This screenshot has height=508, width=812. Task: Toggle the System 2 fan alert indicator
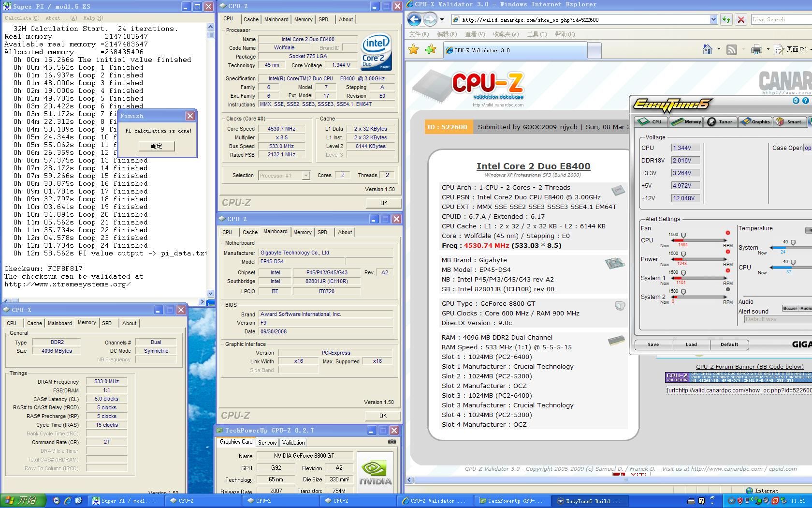[727, 289]
